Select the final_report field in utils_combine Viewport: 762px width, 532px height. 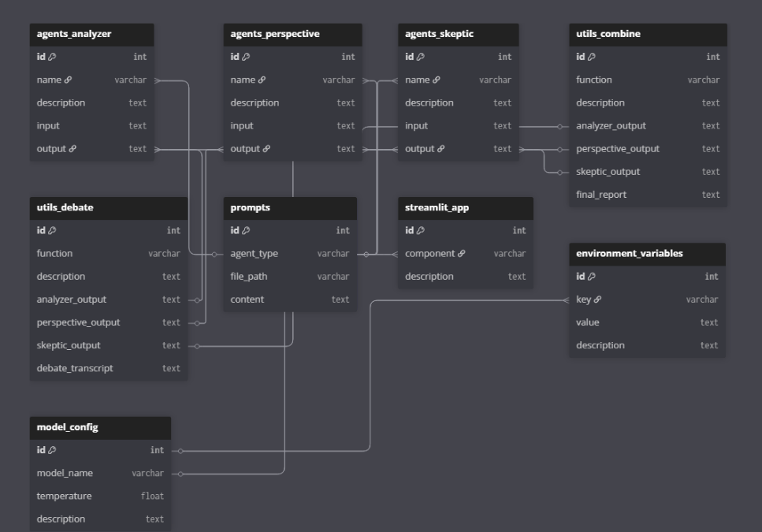[601, 195]
